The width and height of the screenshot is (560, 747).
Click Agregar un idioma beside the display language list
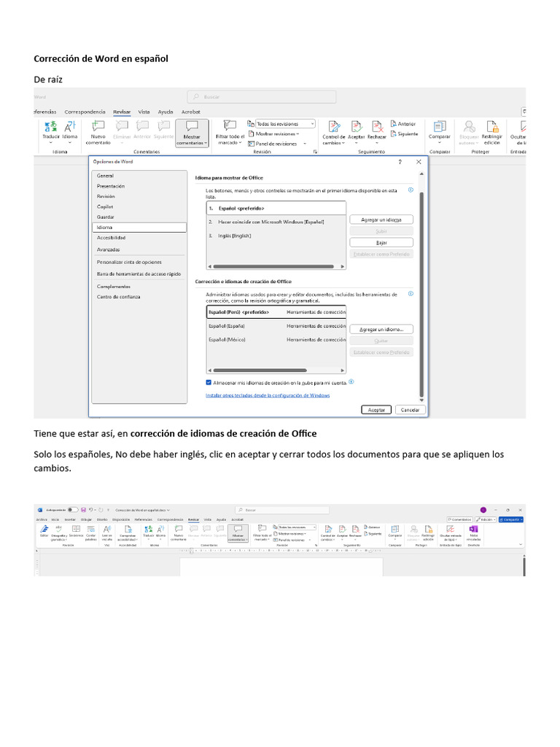[381, 220]
